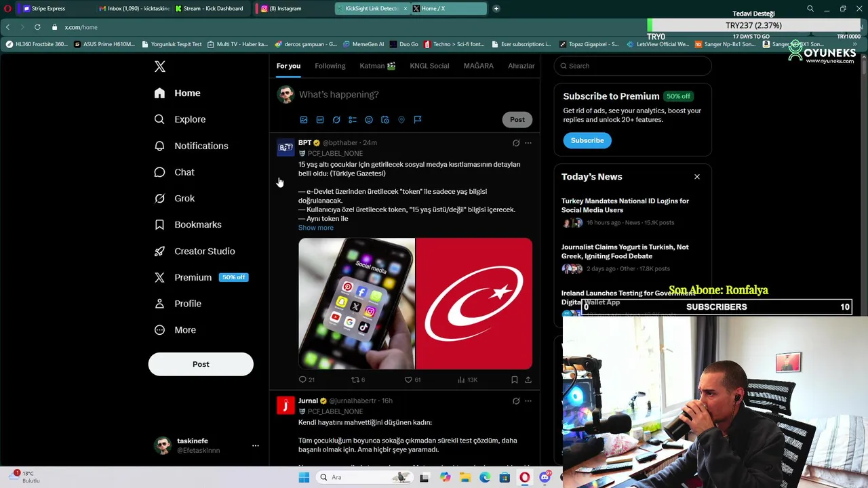Image resolution: width=868 pixels, height=488 pixels.
Task: Open Chat in the sidebar
Action: pos(174,172)
